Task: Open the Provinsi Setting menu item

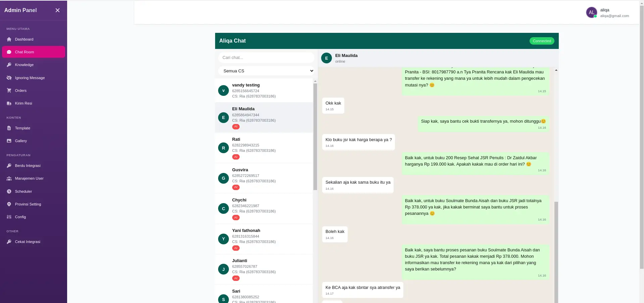Action: pyautogui.click(x=28, y=204)
